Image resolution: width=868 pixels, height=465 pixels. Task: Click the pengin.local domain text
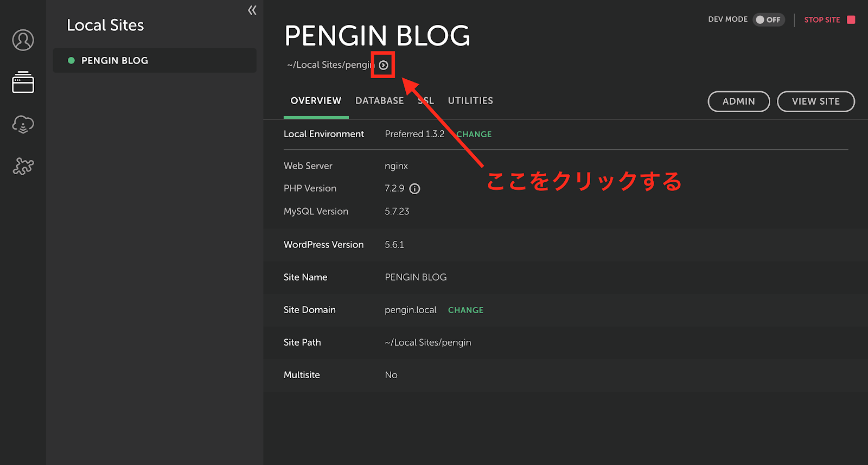coord(411,310)
